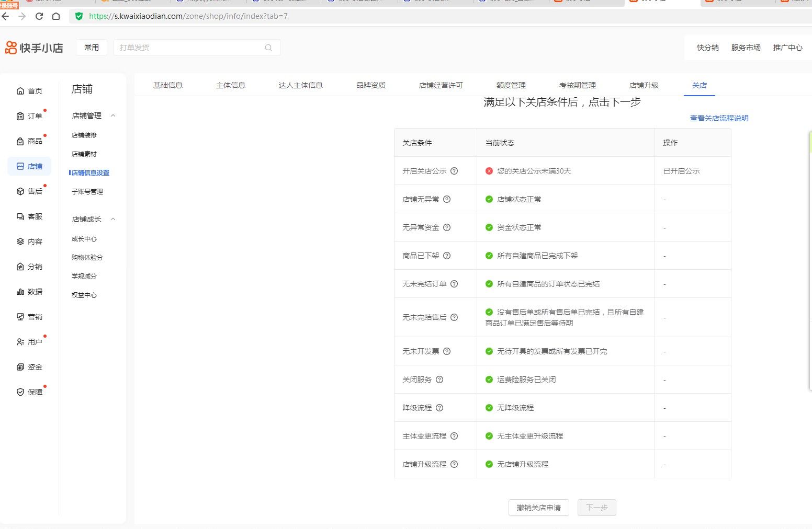Switch to the 基础信息 tab
Image resolution: width=812 pixels, height=529 pixels.
pyautogui.click(x=167, y=85)
